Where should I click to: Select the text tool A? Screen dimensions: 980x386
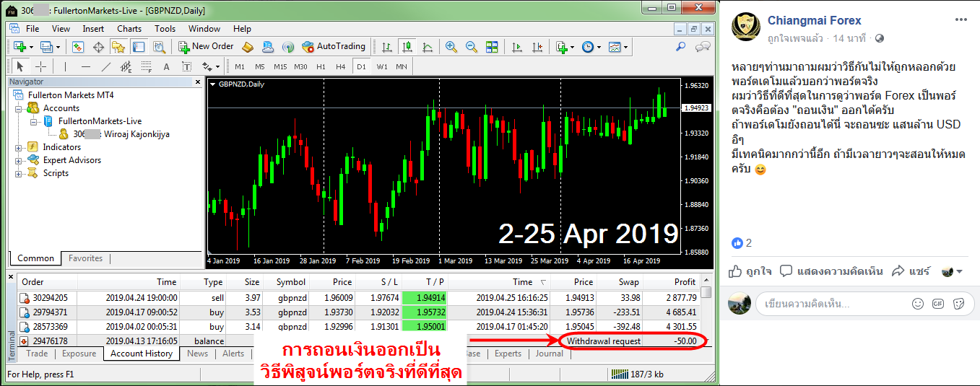click(x=166, y=66)
